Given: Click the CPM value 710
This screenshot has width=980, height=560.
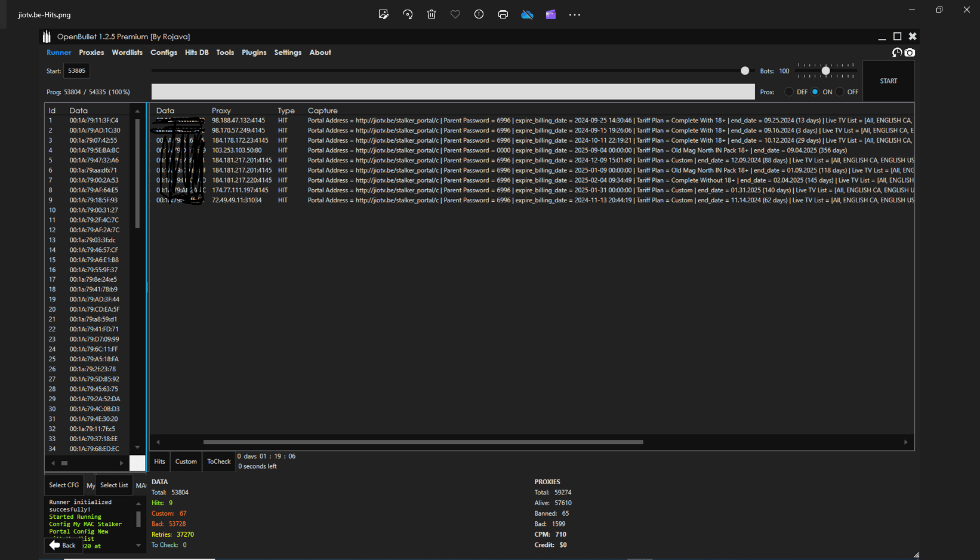Looking at the screenshot, I should pyautogui.click(x=560, y=534).
